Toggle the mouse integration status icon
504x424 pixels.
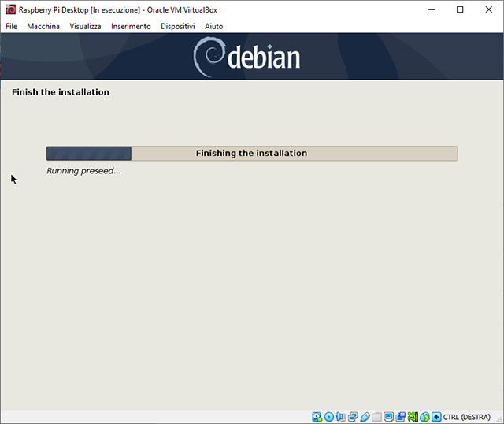(424, 416)
